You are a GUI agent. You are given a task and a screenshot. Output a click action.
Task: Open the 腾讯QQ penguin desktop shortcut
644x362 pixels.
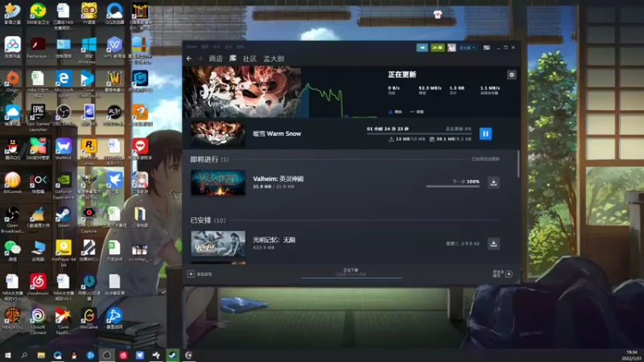point(13,149)
